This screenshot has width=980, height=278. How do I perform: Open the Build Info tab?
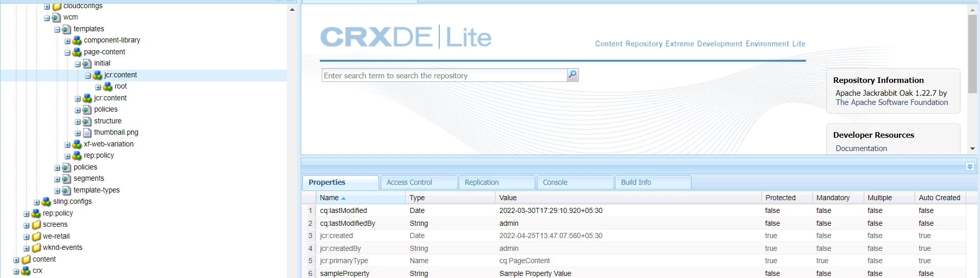(653, 182)
